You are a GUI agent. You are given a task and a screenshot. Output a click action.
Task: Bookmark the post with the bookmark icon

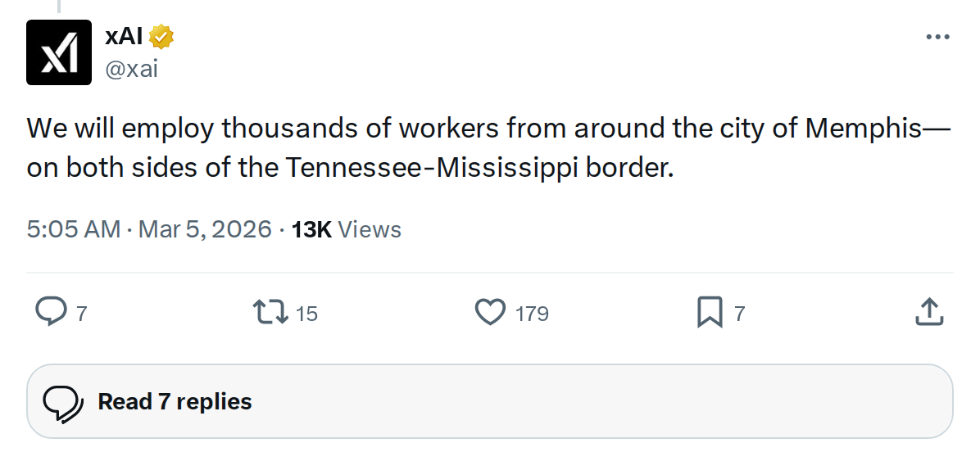(709, 312)
